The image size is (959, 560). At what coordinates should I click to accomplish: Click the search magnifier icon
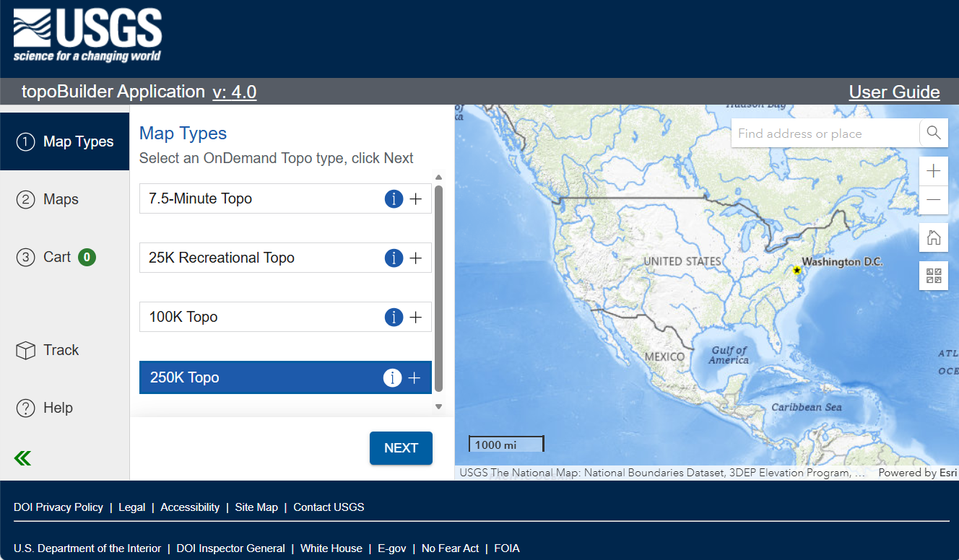point(933,133)
